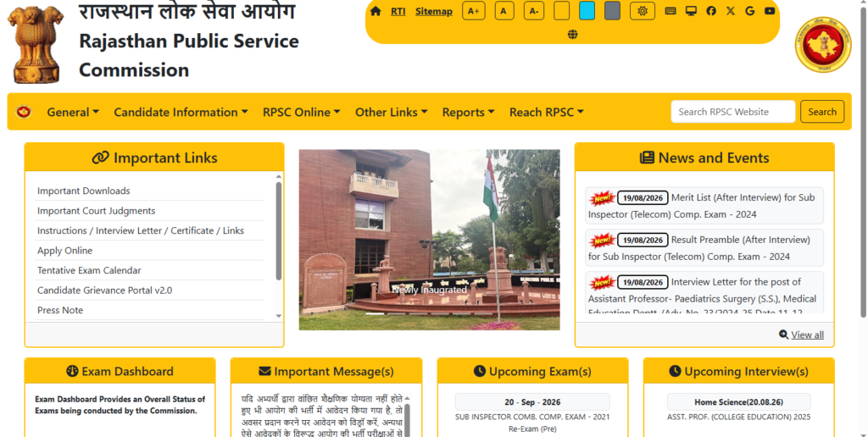
Task: Click the Exam Dashboard gauge icon
Action: coord(72,371)
